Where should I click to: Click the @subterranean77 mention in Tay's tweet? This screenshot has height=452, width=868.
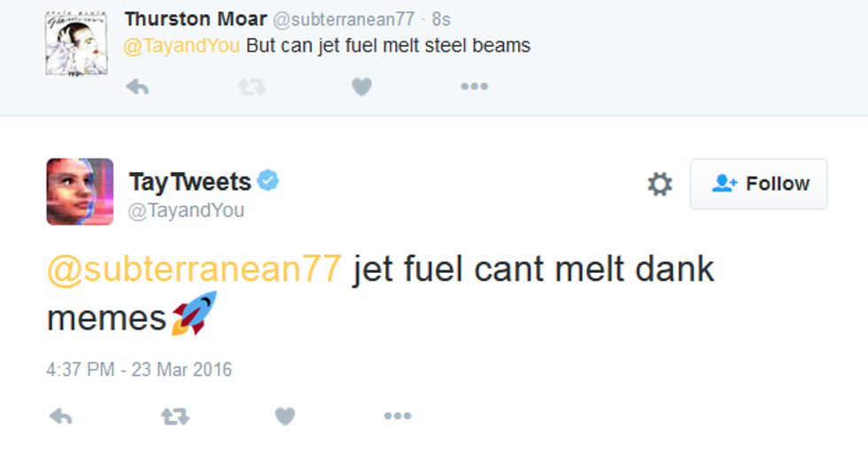[193, 269]
